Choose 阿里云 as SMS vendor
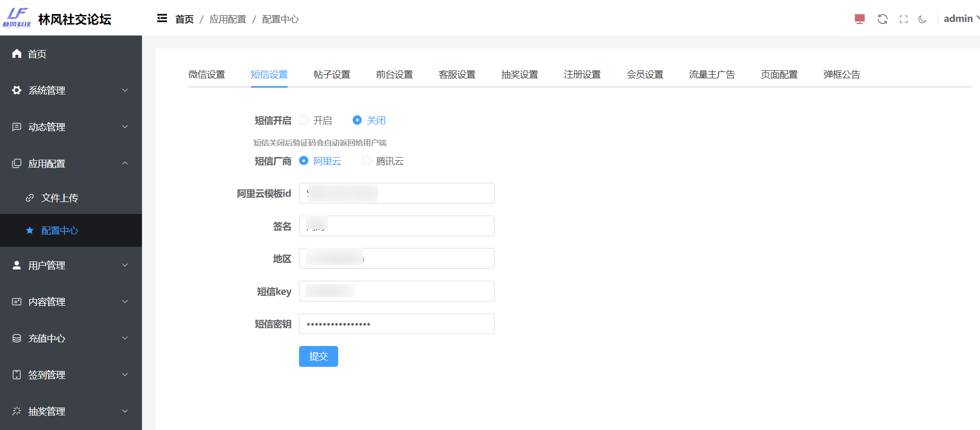The height and width of the screenshot is (430, 980). [304, 161]
